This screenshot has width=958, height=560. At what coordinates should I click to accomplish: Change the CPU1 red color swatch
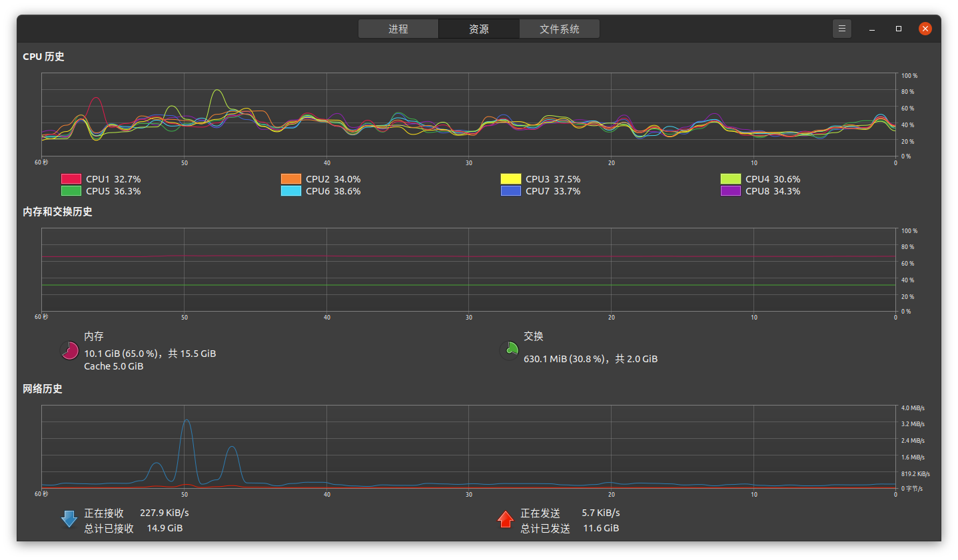pos(71,179)
